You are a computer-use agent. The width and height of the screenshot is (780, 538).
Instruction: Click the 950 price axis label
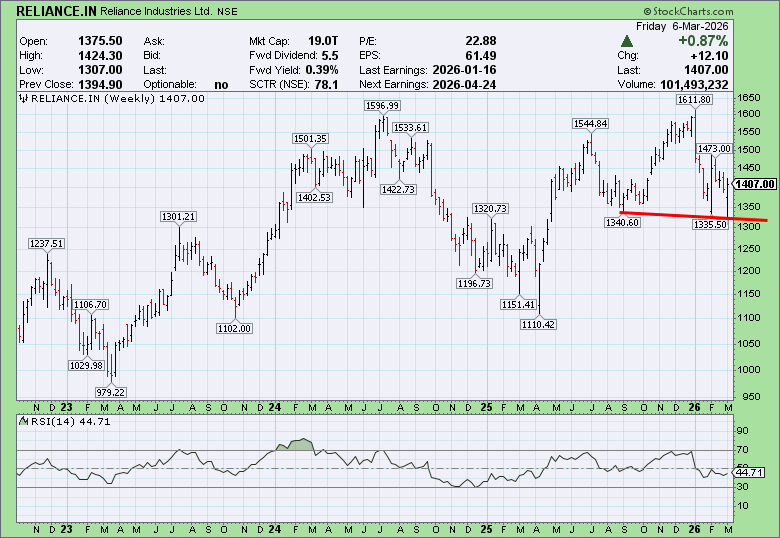pos(751,396)
